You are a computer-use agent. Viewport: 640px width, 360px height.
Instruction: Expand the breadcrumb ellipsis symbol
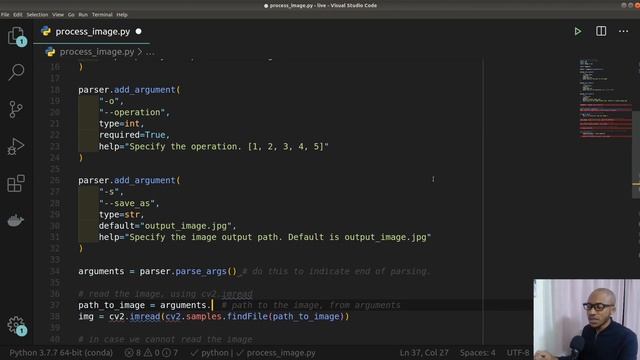click(150, 52)
